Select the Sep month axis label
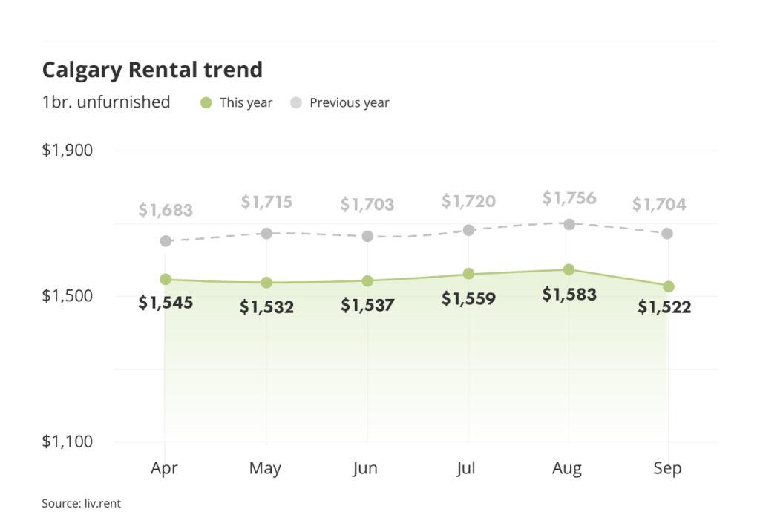The image size is (760, 532). (667, 469)
